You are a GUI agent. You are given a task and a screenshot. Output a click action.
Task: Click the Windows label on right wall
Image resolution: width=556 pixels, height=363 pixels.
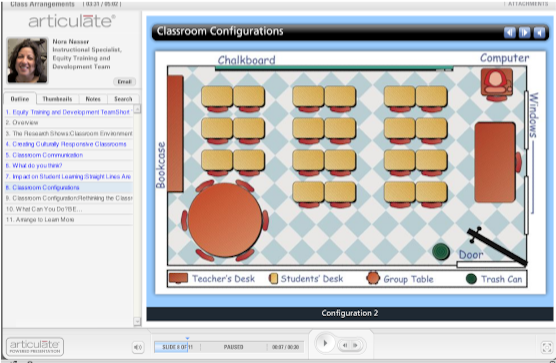533,115
